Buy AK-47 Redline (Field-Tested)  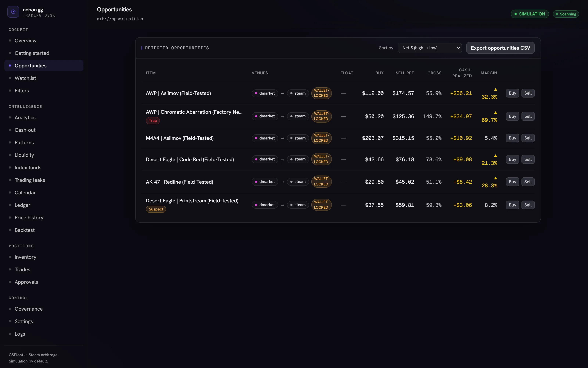pos(512,182)
